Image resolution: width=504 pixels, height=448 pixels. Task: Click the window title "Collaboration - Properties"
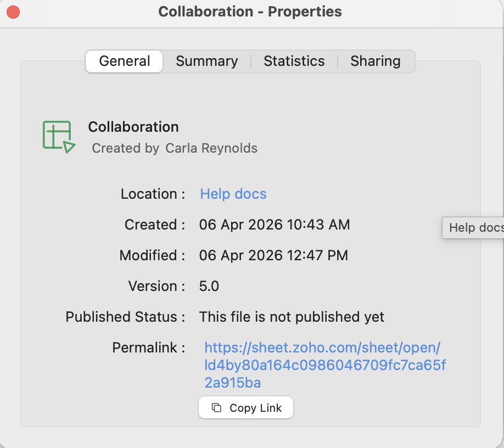point(250,12)
